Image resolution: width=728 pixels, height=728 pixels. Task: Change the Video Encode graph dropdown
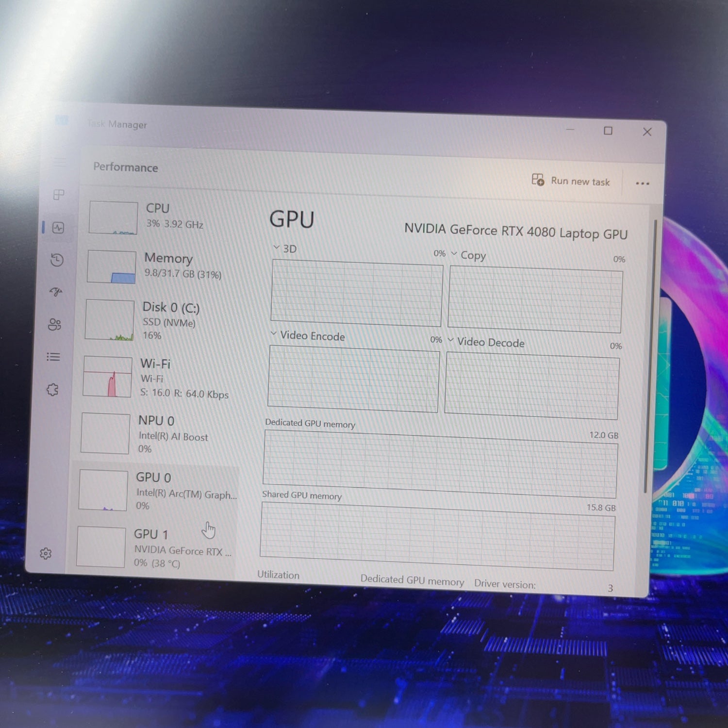[x=274, y=334]
